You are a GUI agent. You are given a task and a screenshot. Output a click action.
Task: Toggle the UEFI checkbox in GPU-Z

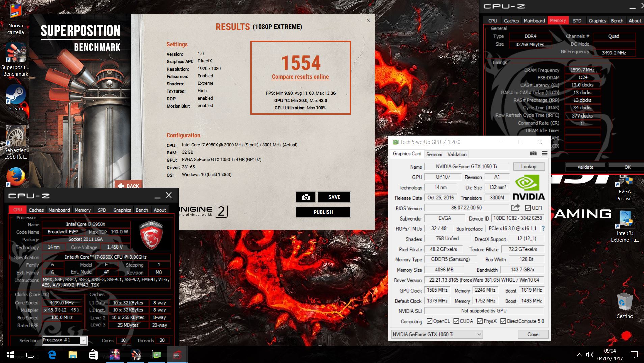(x=528, y=208)
